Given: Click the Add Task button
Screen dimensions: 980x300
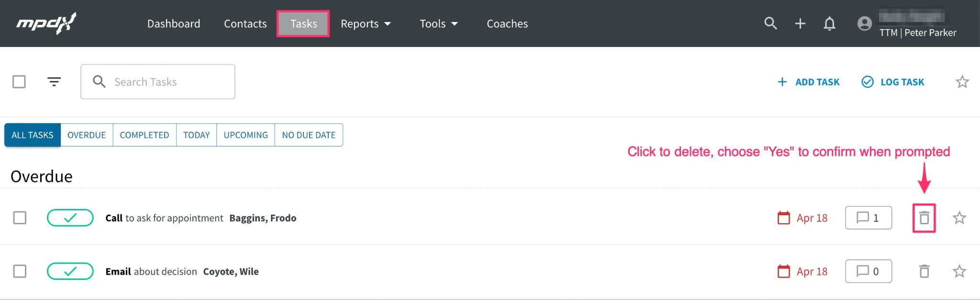Looking at the screenshot, I should coord(809,82).
